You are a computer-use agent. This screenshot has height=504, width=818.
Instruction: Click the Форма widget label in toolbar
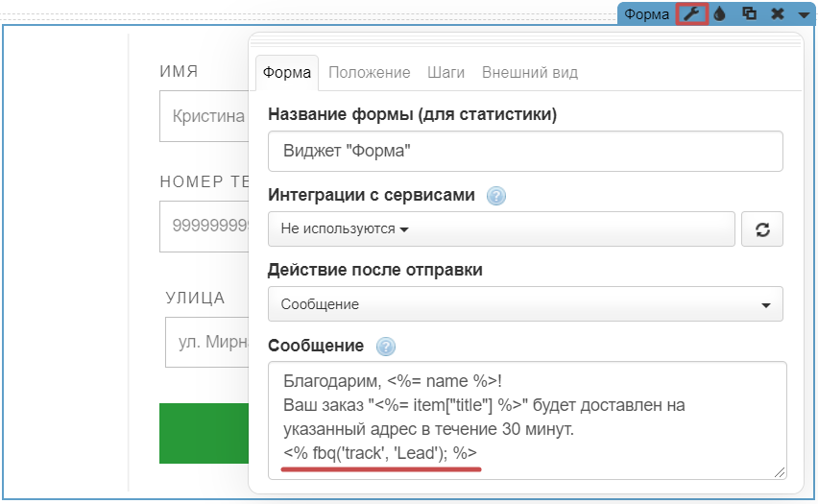click(646, 14)
